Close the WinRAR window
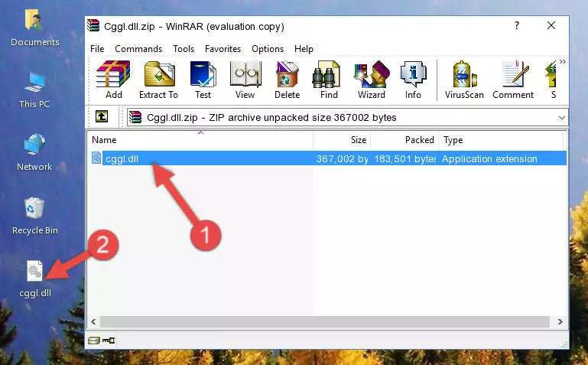Viewport: 588px width, 365px height. click(551, 25)
